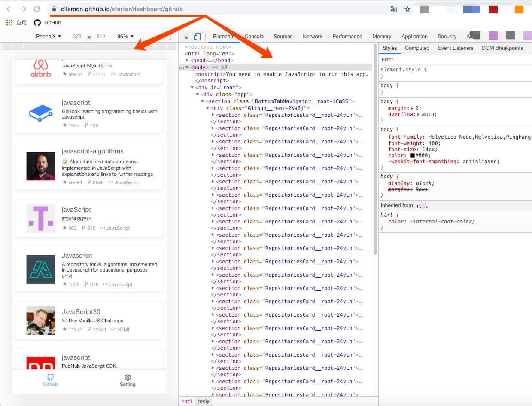
Task: Switch to the Performance tab
Action: tap(347, 37)
